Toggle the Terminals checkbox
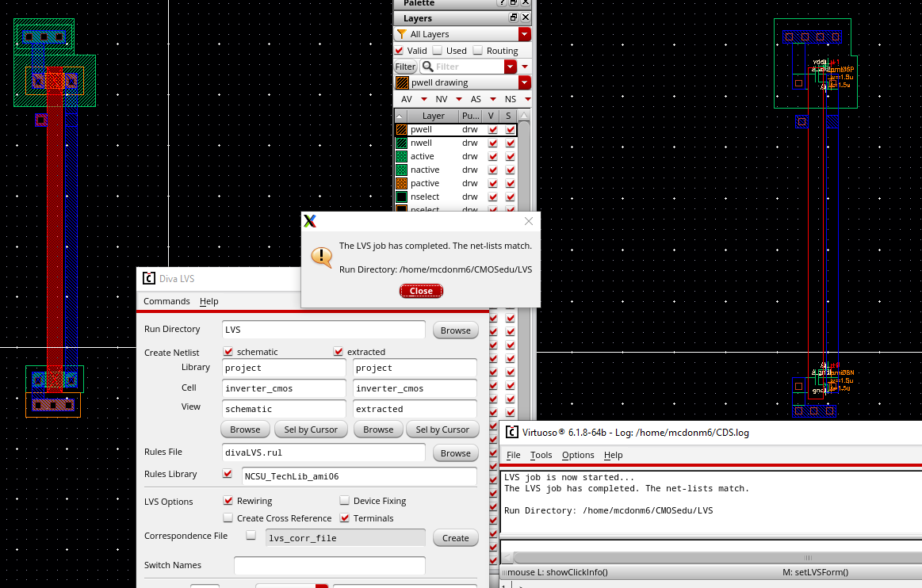922x588 pixels. click(345, 518)
